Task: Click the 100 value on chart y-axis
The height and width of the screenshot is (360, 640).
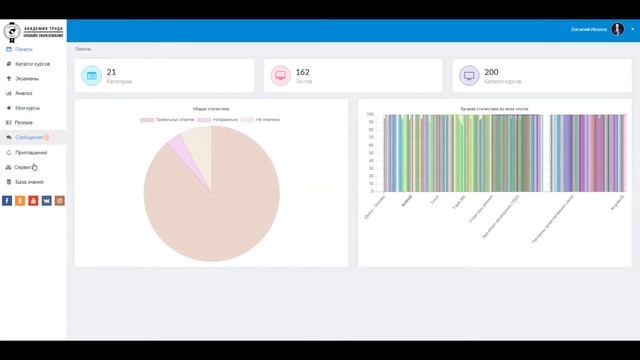Action: (x=370, y=114)
